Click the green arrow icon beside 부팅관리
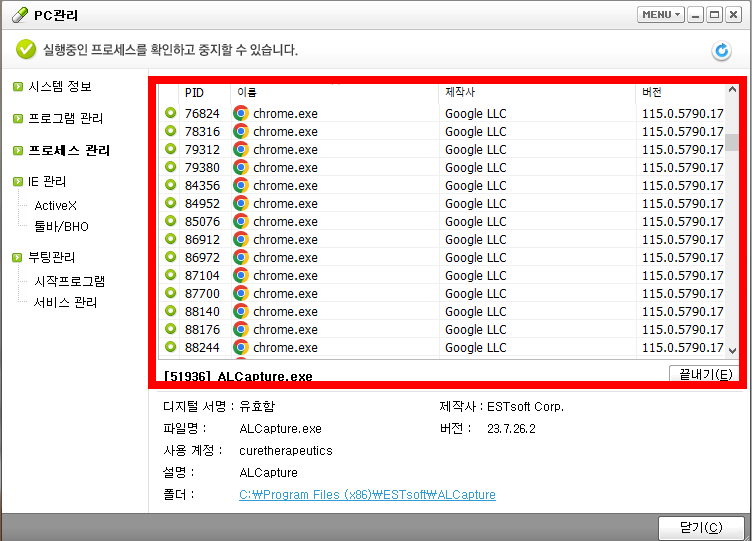Image resolution: width=752 pixels, height=541 pixels. [x=18, y=258]
